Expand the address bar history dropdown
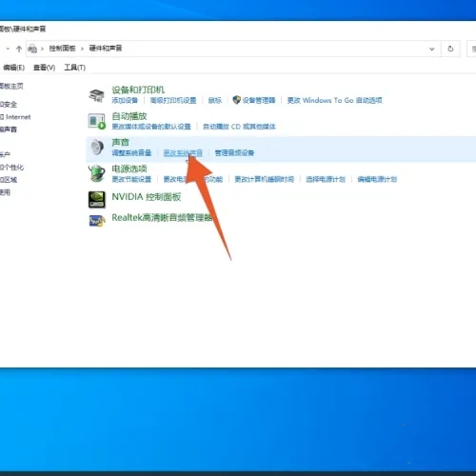This screenshot has height=476, width=476. point(432,49)
